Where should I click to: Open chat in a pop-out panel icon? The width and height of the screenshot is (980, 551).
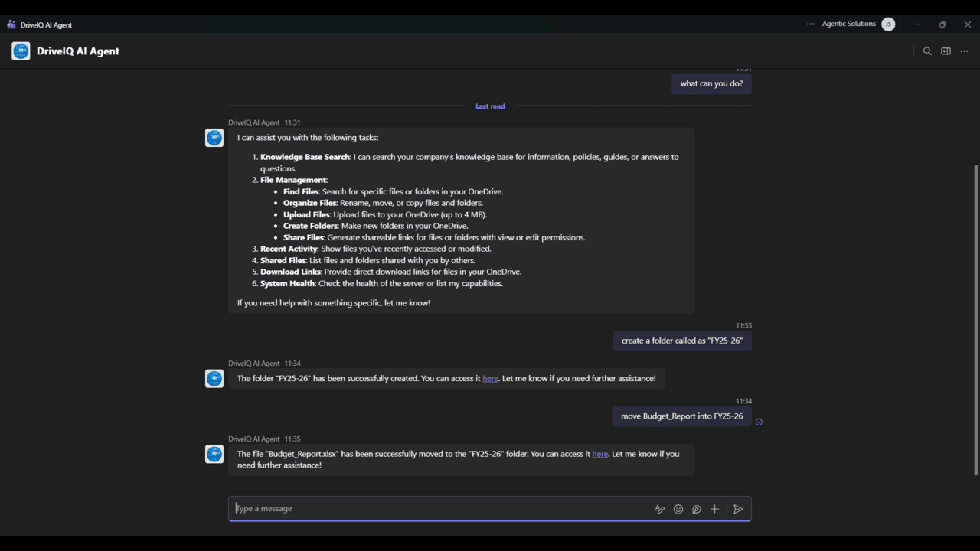(946, 51)
